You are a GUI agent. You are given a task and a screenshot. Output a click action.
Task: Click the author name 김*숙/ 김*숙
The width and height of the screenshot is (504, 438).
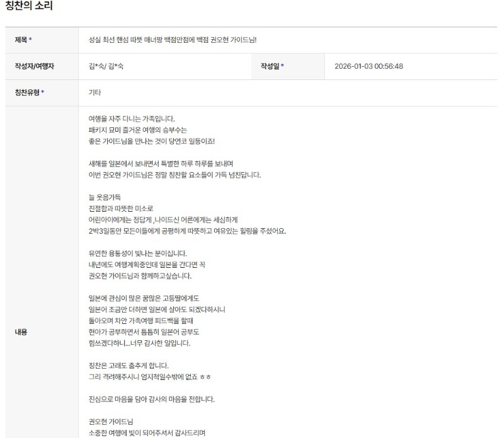pos(106,66)
